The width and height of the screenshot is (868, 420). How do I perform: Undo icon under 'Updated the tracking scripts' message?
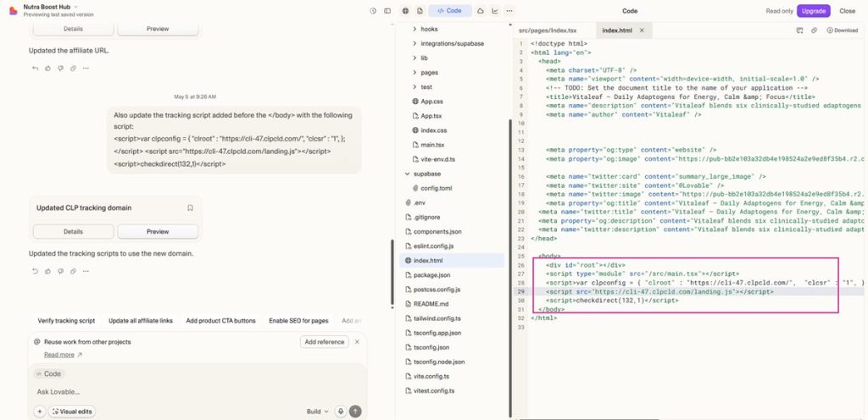click(x=36, y=271)
